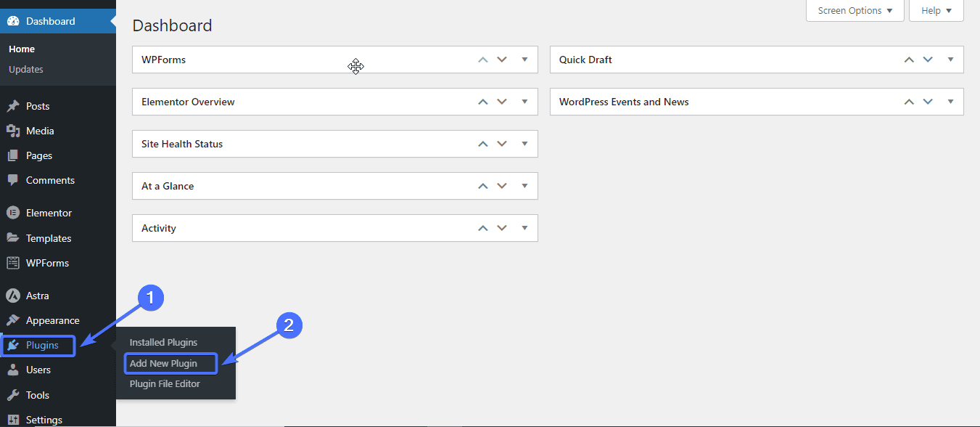Move Site Health Status panel up
The image size is (980, 427).
483,144
